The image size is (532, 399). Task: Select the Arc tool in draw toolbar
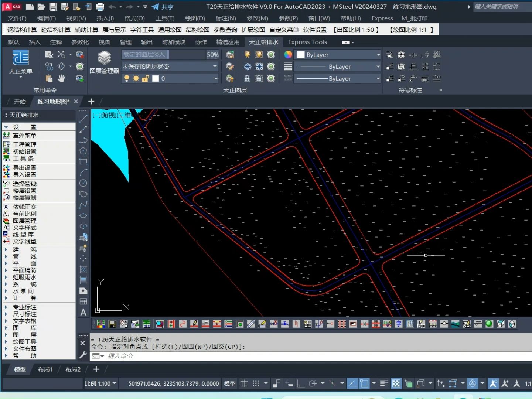pos(83,172)
